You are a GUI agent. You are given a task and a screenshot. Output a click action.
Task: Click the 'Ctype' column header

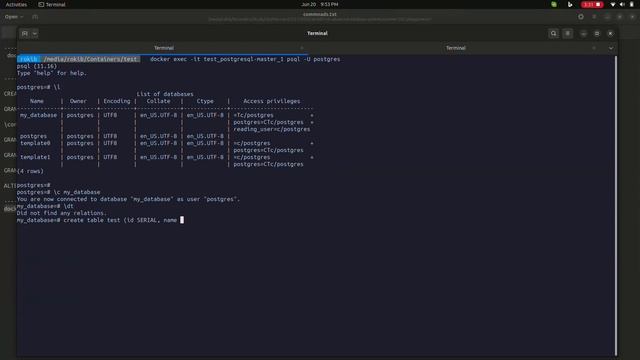205,101
